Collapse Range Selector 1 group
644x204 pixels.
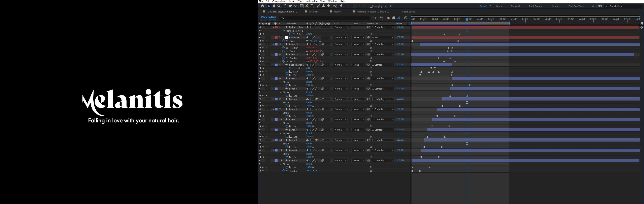pyautogui.click(x=284, y=31)
